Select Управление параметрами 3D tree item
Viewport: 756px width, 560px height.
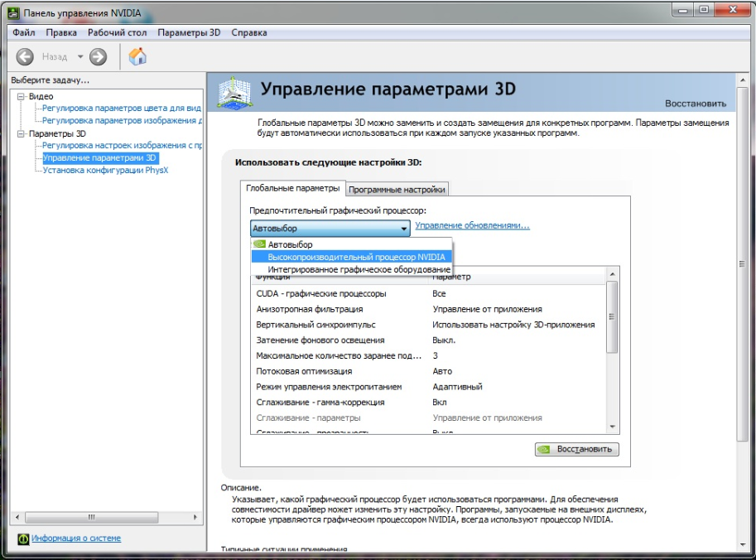pos(99,157)
